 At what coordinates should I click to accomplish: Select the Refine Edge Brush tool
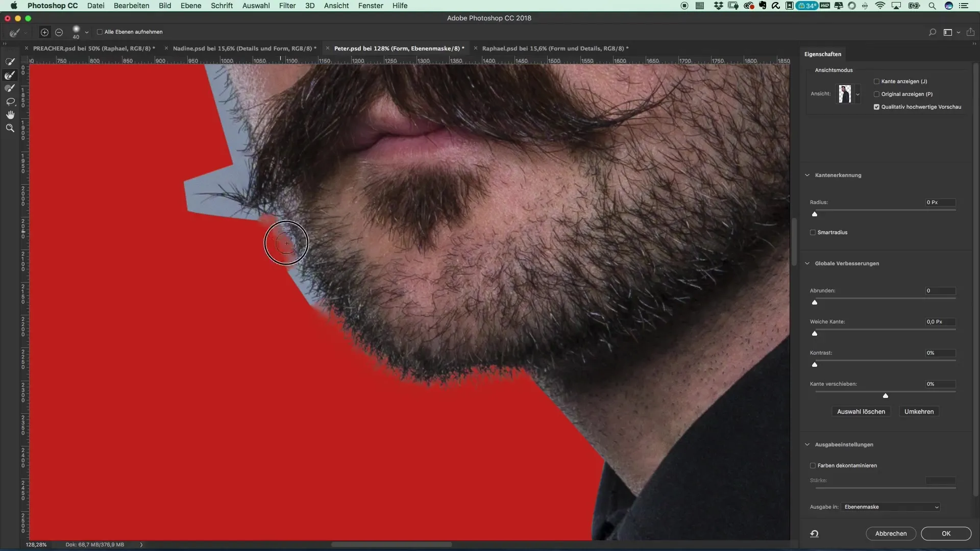(10, 75)
